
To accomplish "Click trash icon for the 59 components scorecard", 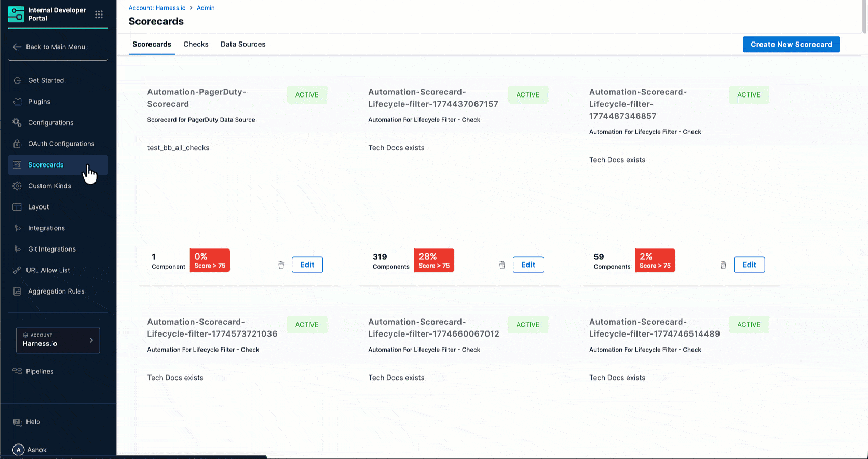I will pyautogui.click(x=723, y=265).
